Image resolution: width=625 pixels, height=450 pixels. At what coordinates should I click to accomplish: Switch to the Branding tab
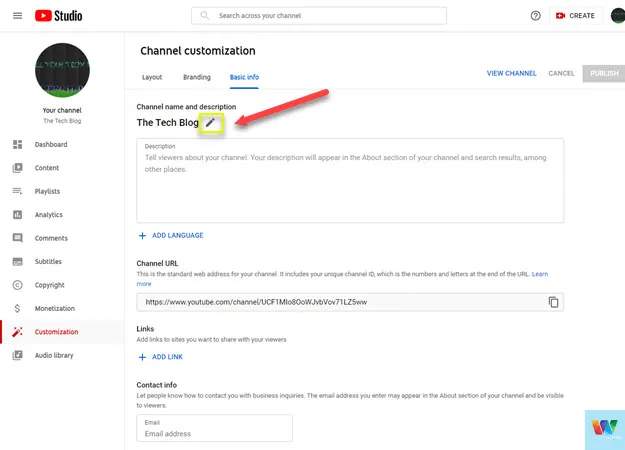[196, 77]
